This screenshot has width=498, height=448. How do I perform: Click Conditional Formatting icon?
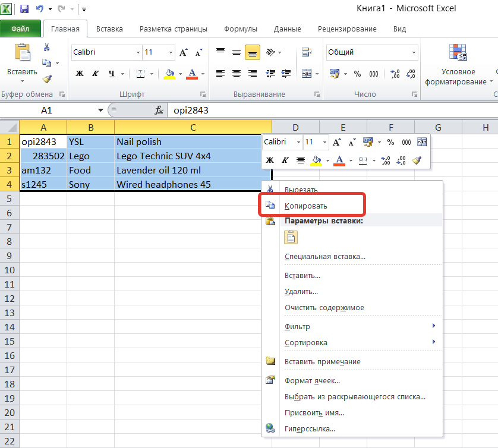(458, 52)
